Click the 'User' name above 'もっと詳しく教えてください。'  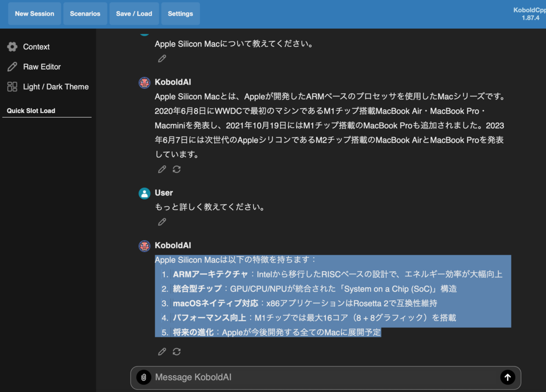click(x=164, y=193)
